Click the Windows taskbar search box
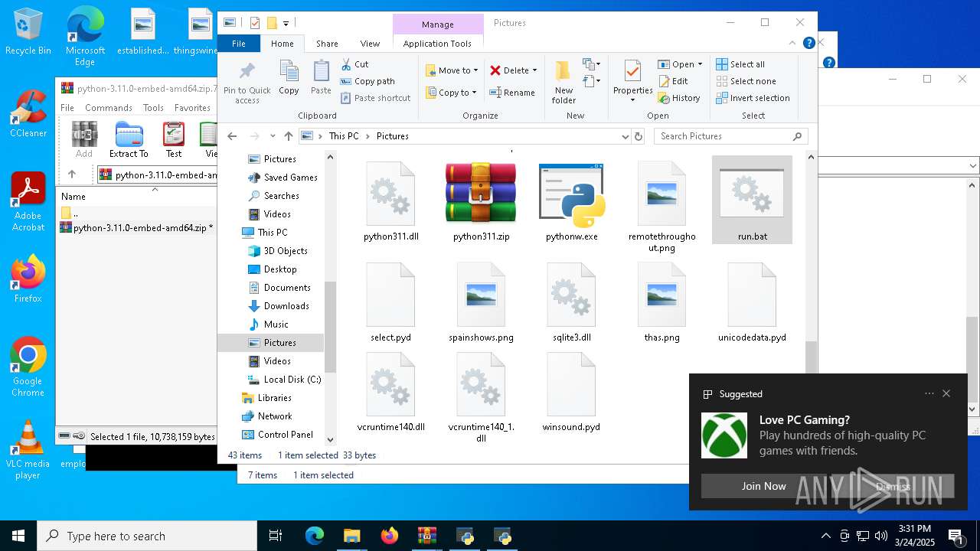This screenshot has width=980, height=551. tap(147, 536)
